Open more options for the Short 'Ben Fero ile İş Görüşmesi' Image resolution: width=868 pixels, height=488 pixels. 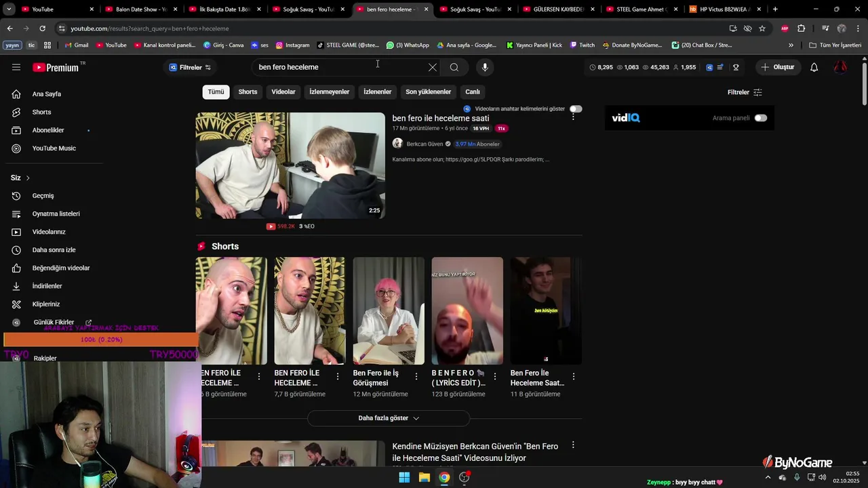(x=416, y=376)
